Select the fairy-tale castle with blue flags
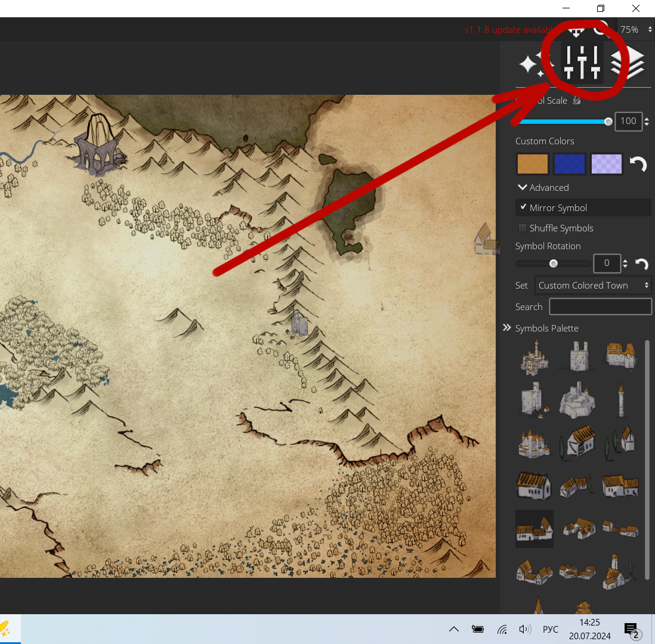 (x=534, y=443)
